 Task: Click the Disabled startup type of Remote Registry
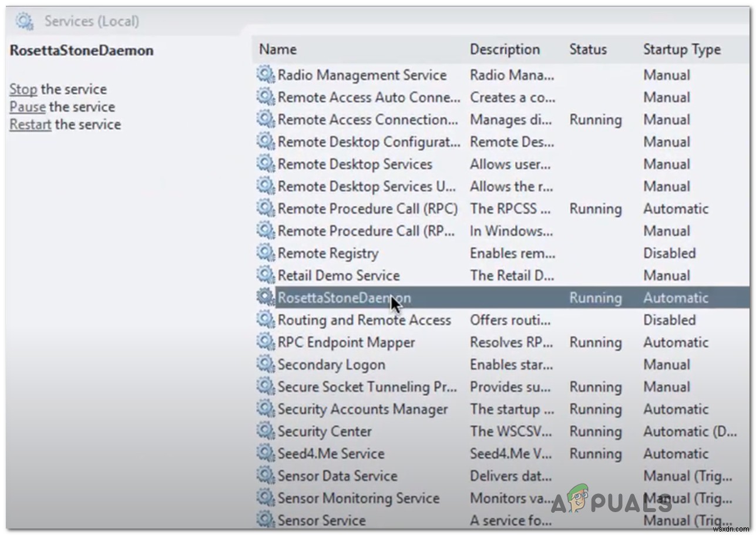click(669, 254)
